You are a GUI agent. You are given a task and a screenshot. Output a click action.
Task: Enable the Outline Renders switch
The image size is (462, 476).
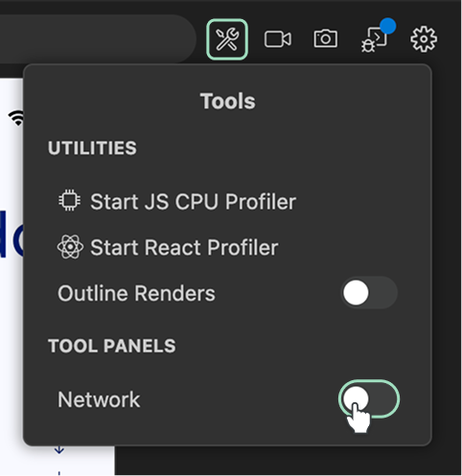(x=369, y=293)
